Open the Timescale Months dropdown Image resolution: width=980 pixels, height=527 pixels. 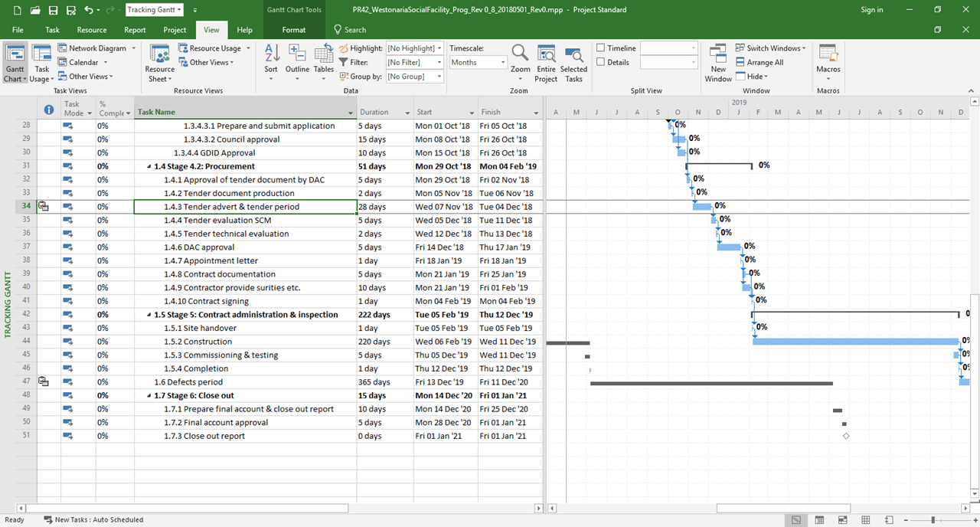[x=503, y=62]
